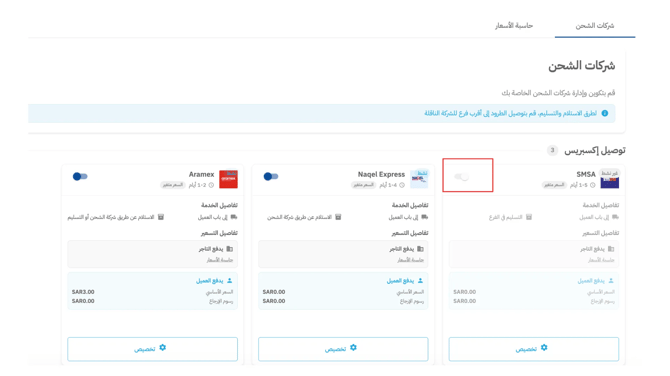Click السعر متغير tag on Aramex card
This screenshot has width=670, height=376.
(x=173, y=185)
